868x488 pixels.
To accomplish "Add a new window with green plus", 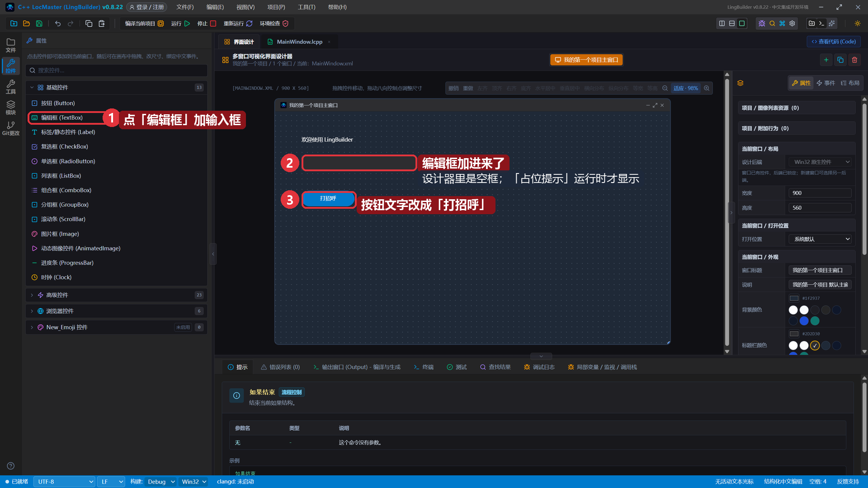I will click(x=826, y=60).
